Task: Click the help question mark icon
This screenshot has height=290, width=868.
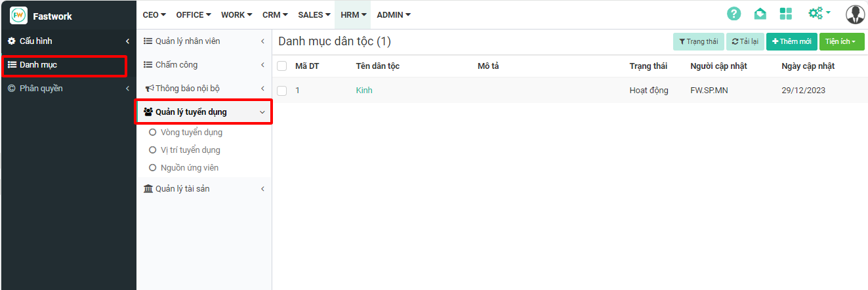Action: point(734,14)
